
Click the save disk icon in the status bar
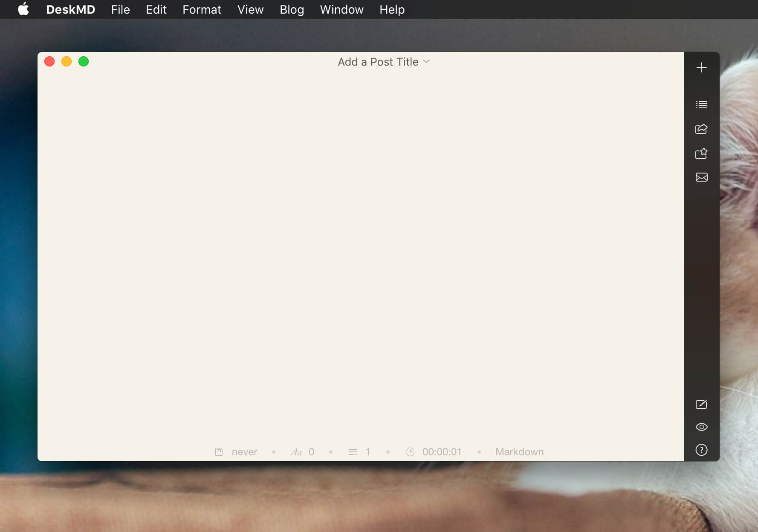[x=219, y=452]
